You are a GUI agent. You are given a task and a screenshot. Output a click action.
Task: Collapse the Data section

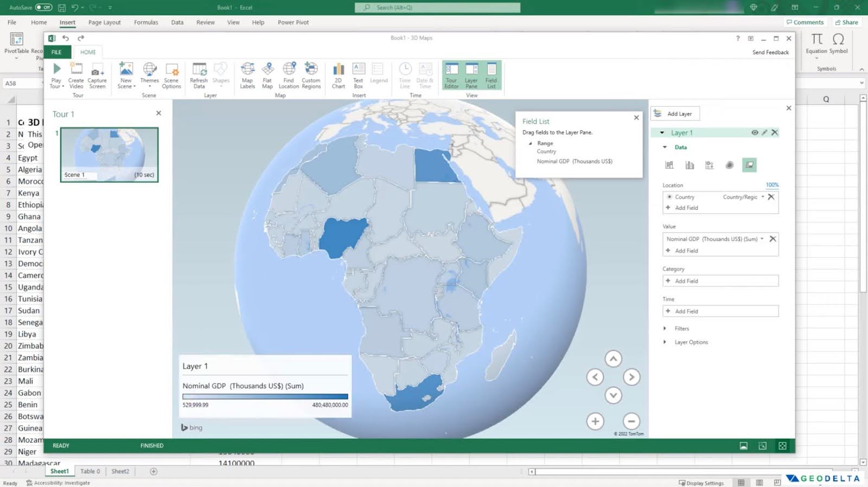click(x=665, y=147)
